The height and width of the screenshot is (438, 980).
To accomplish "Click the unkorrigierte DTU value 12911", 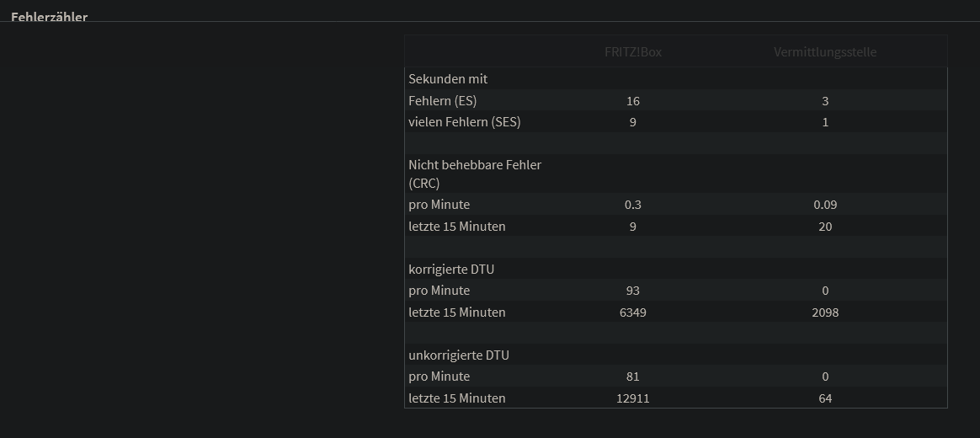I will point(633,398).
